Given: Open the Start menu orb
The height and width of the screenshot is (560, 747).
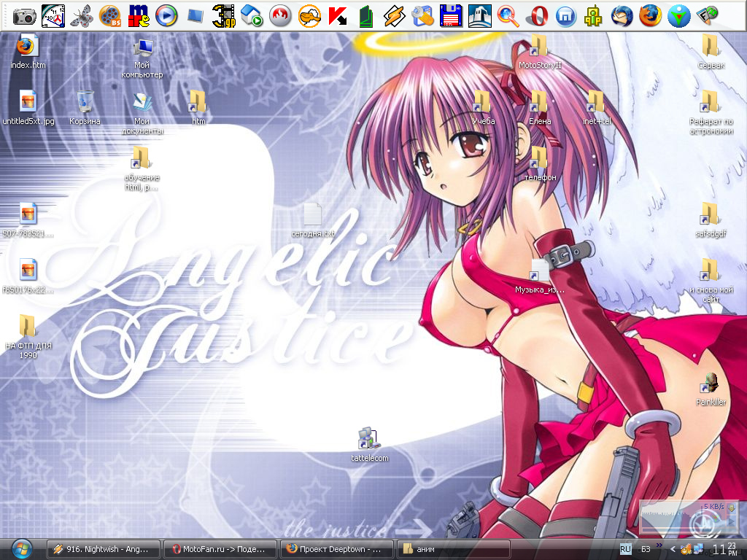Looking at the screenshot, I should (21, 549).
